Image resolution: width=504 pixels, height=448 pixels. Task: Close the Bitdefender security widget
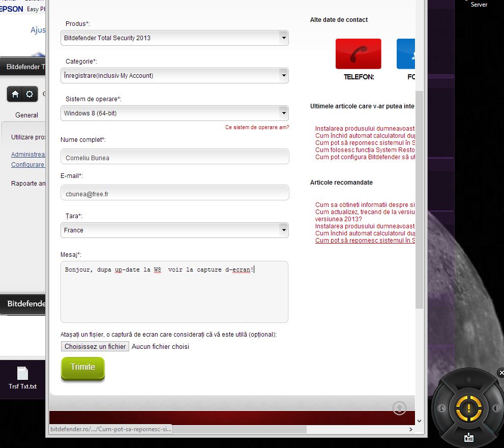tap(501, 372)
